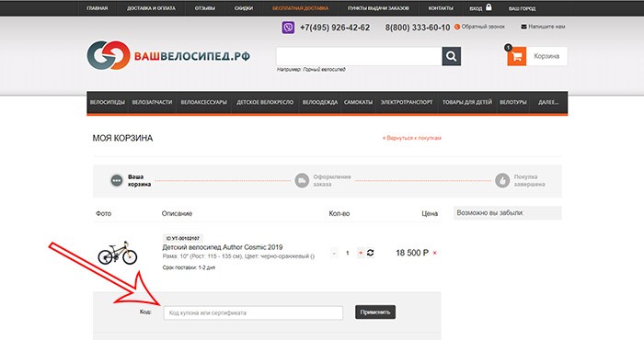Remove item with the red cross icon
The image size is (644, 340).
(x=434, y=253)
